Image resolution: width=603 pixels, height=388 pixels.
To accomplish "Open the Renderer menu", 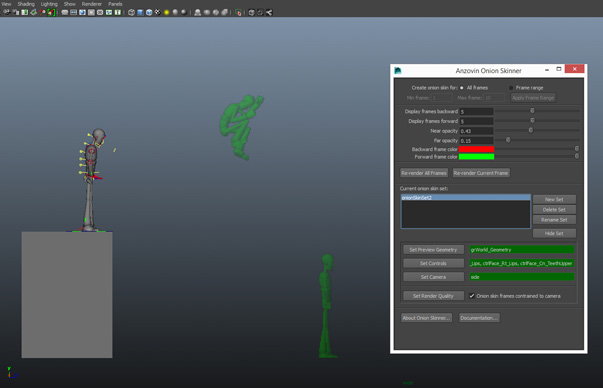I will [x=92, y=4].
